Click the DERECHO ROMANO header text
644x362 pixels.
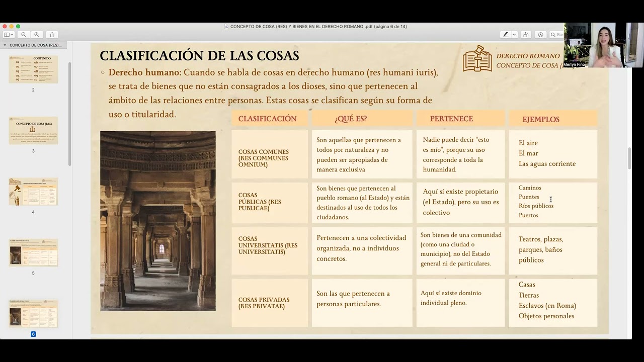[x=528, y=56]
